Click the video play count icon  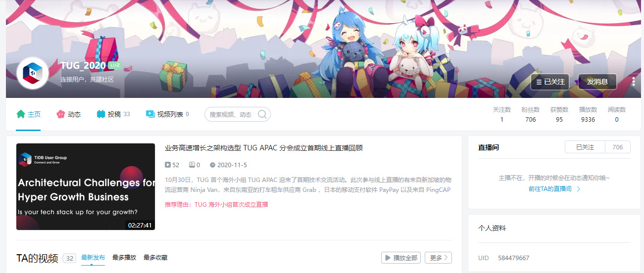[x=168, y=165]
